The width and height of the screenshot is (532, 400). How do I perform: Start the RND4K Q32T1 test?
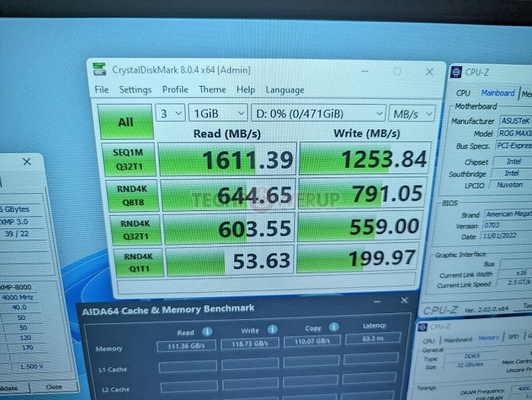click(x=135, y=230)
